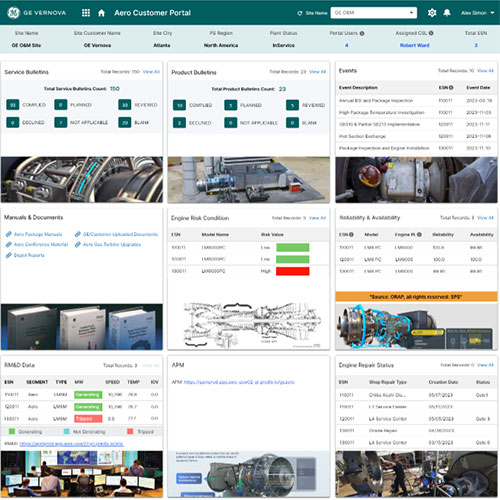Click Service Bulletins BLANK count badge
The image size is (500, 500).
[125, 123]
